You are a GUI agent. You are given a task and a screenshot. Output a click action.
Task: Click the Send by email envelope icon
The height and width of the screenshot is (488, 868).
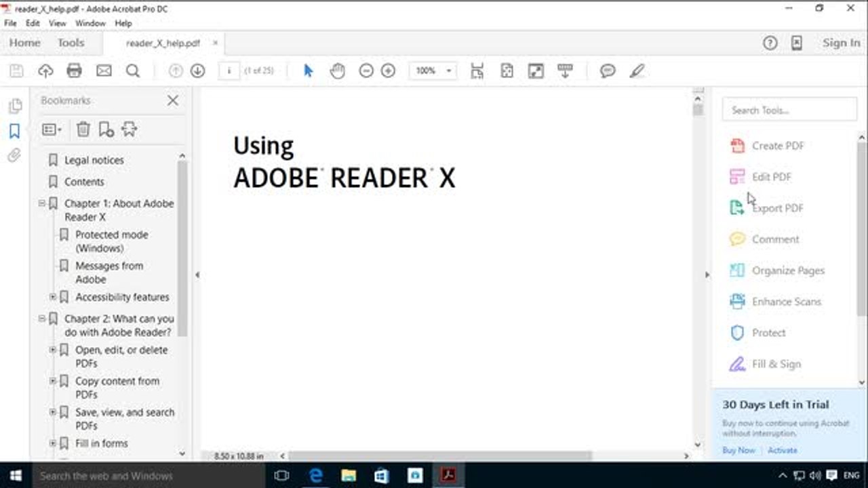(104, 70)
